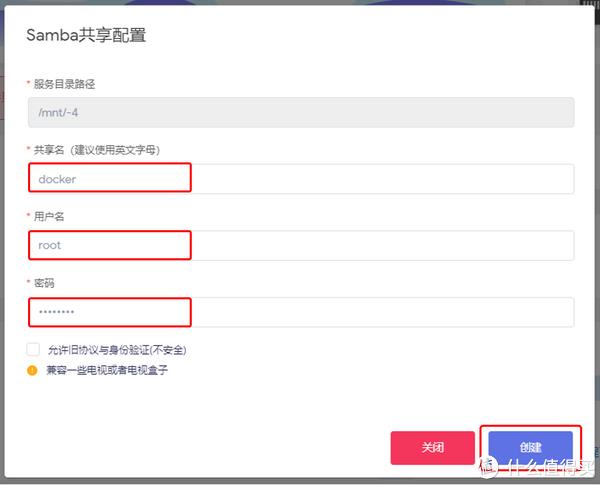Focus the 用户名 field containing root
Screen dimensions: 600x485
click(x=301, y=245)
